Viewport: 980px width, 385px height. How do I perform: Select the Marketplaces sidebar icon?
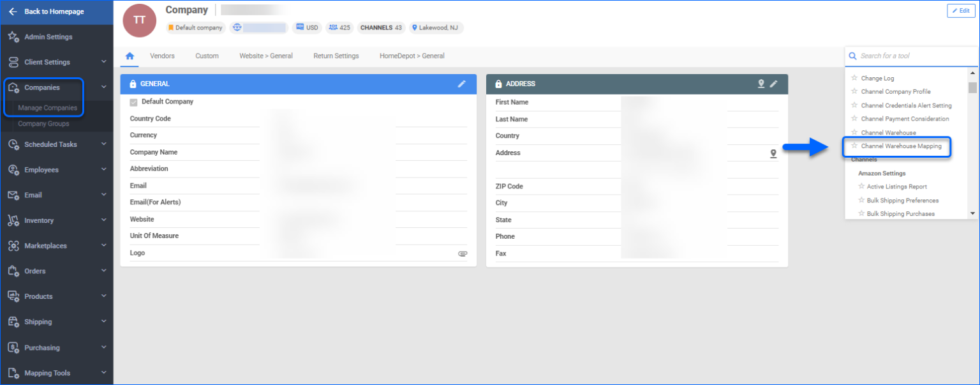coord(13,245)
